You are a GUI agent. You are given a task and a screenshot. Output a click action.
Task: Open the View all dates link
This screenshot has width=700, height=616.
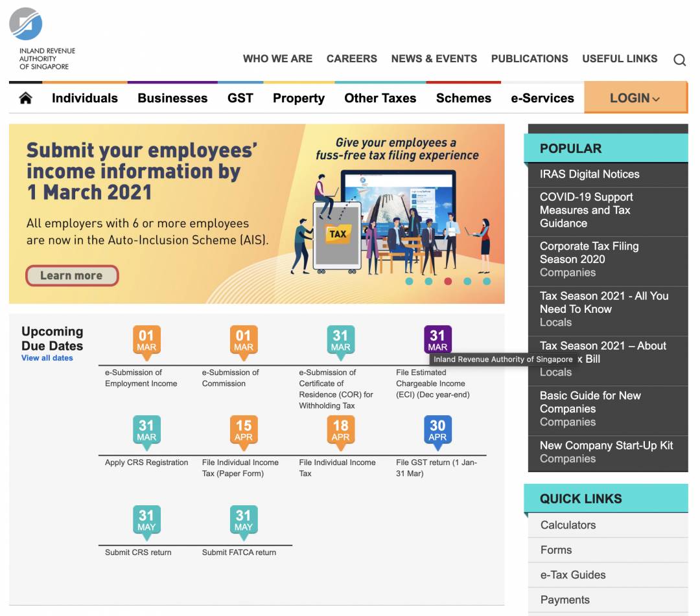[47, 358]
